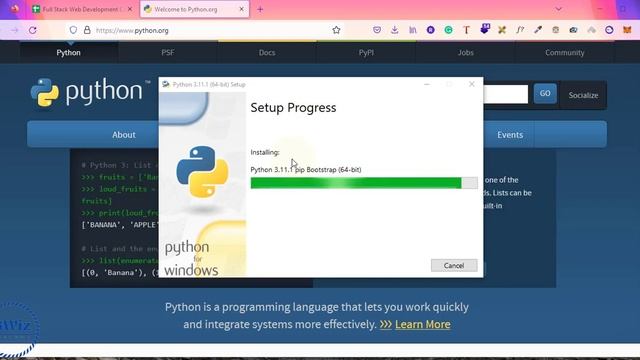The image size is (640, 360).
Task: Select the Welcome to Python.org tab
Action: pos(194,9)
